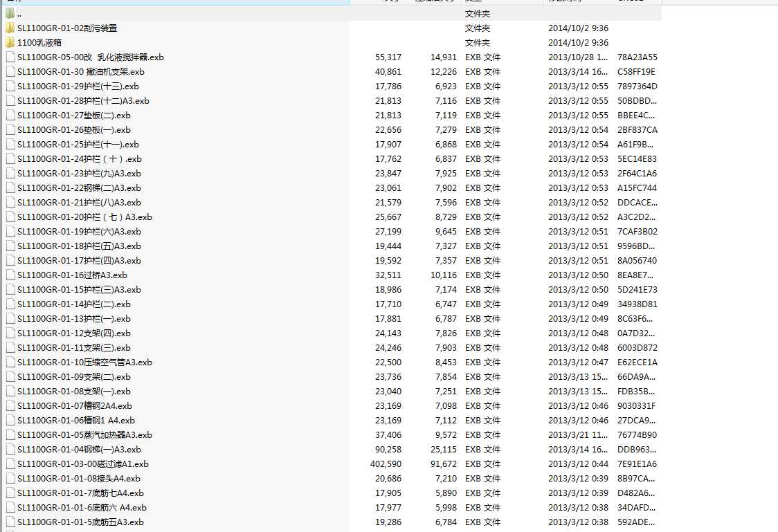Click the file icon of SL1100GR-01-27垫板(二).exb
The height and width of the screenshot is (532, 778).
point(10,115)
